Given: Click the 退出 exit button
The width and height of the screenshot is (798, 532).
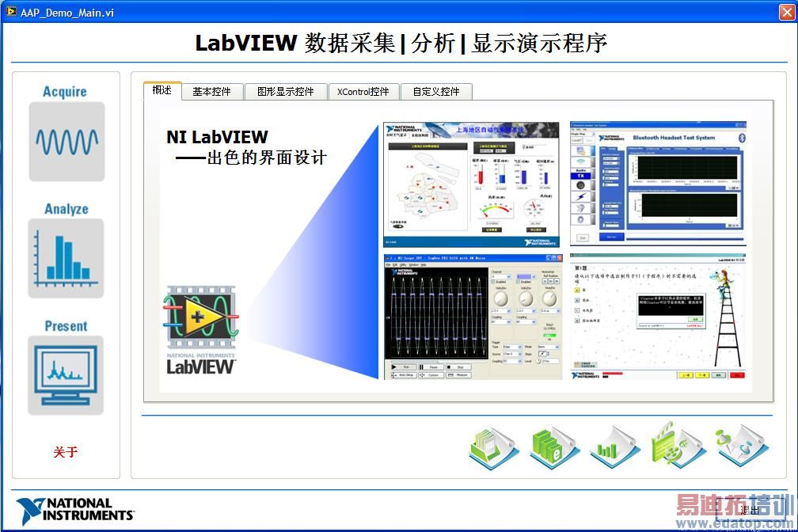Looking at the screenshot, I should (750, 510).
